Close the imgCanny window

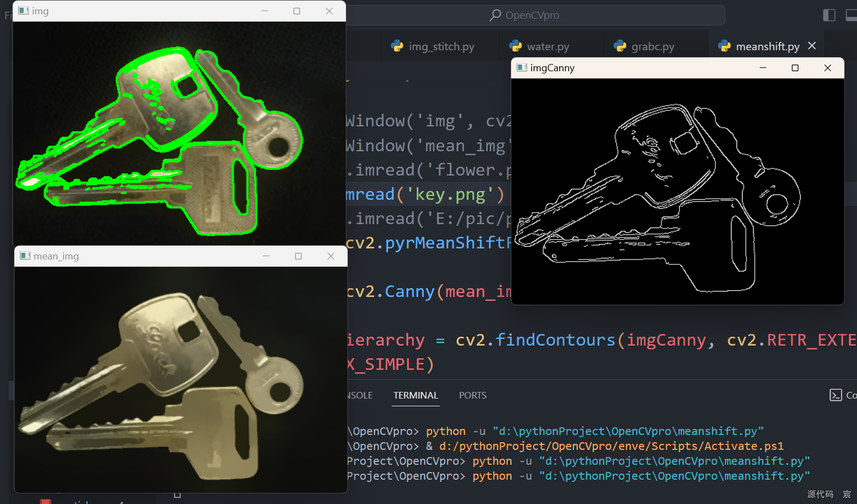828,68
